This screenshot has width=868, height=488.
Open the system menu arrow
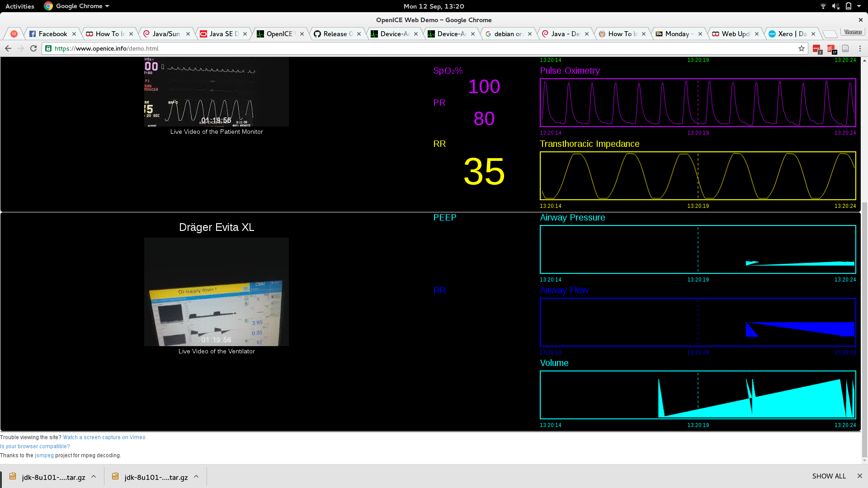[x=859, y=6]
